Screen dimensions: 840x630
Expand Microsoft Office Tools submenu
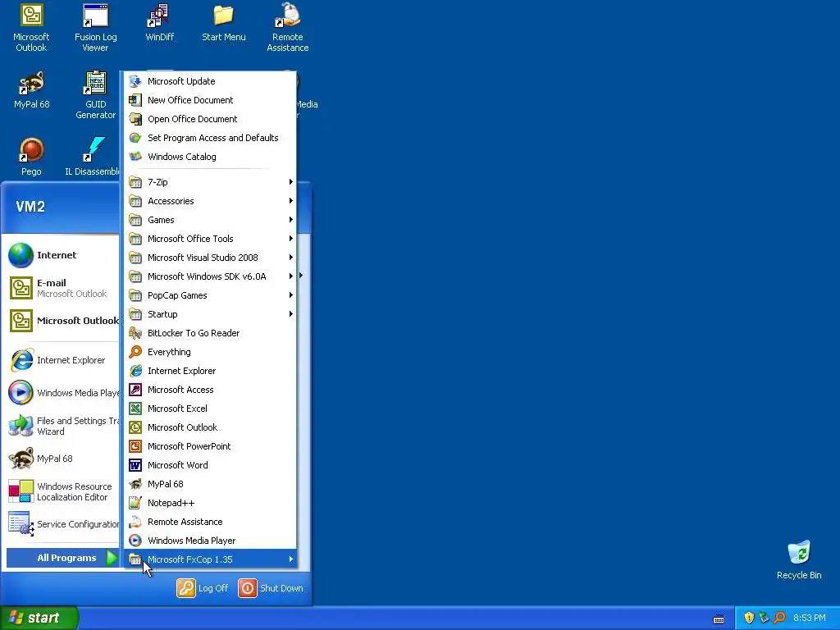[210, 239]
